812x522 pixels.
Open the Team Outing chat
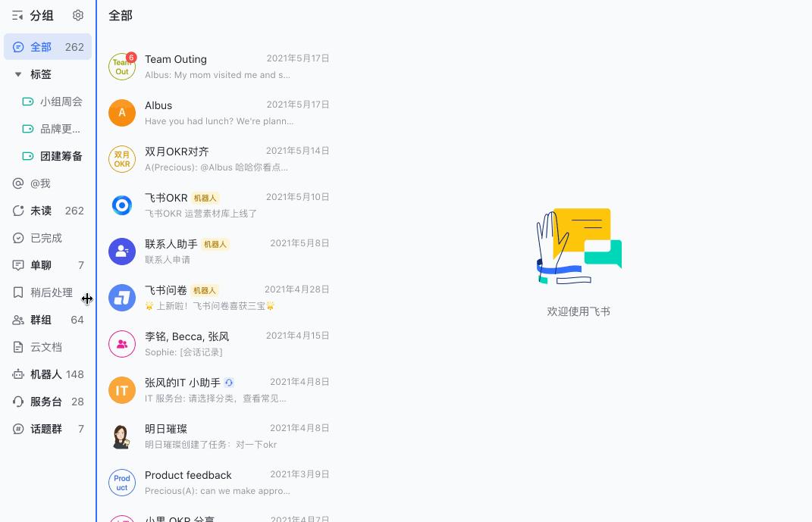pos(218,67)
